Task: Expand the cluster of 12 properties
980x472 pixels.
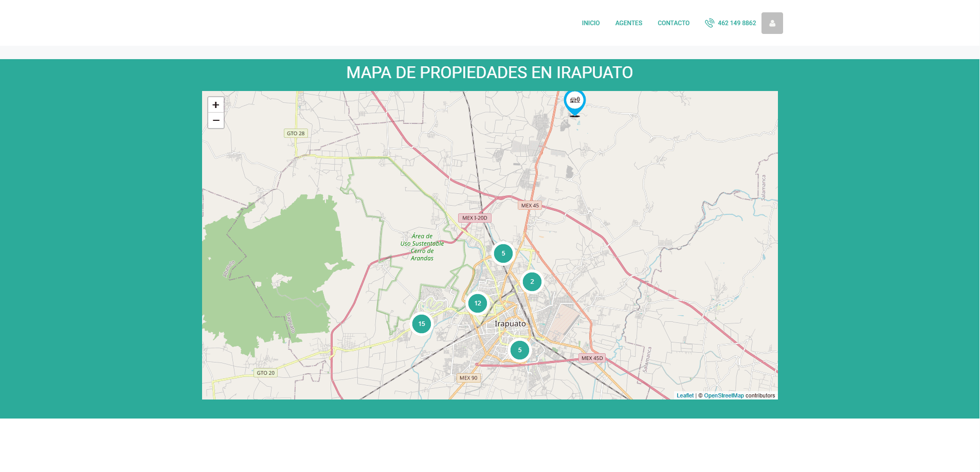Action: [478, 303]
